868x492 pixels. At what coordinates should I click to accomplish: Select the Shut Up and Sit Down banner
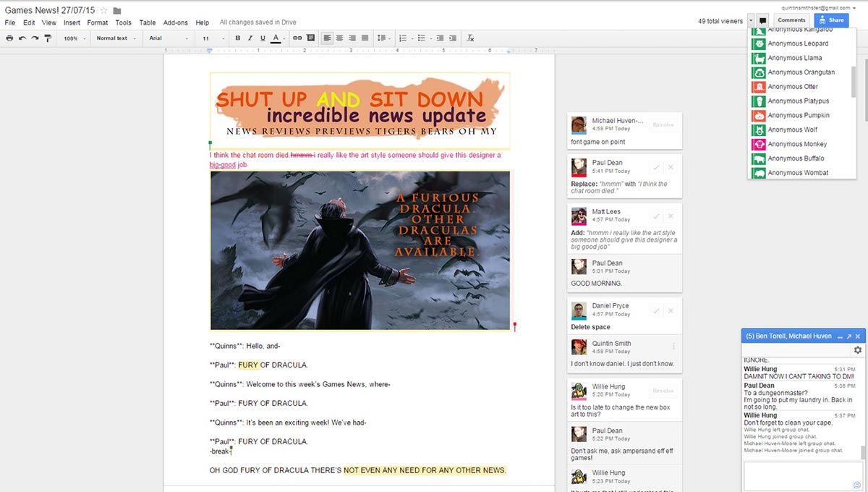click(360, 111)
